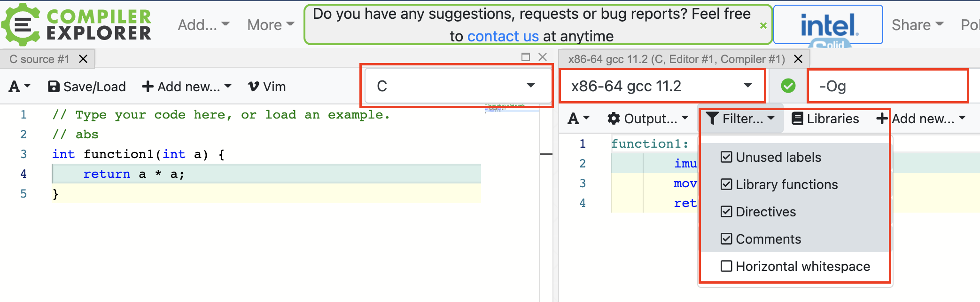Open font size options in the source editor
980x302 pixels.
(x=19, y=86)
